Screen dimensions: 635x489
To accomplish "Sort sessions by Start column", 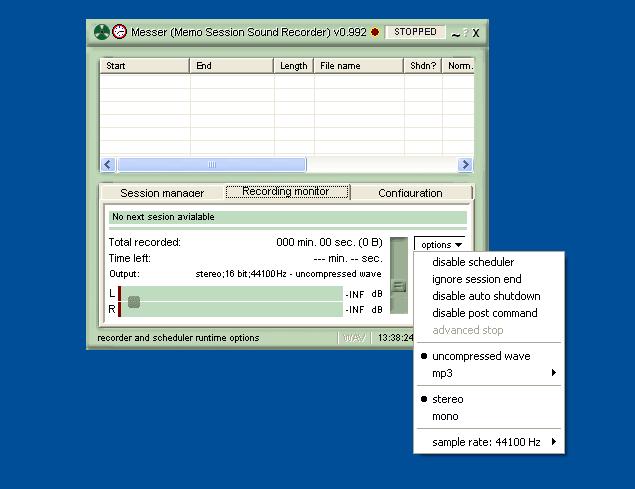I will pyautogui.click(x=145, y=66).
